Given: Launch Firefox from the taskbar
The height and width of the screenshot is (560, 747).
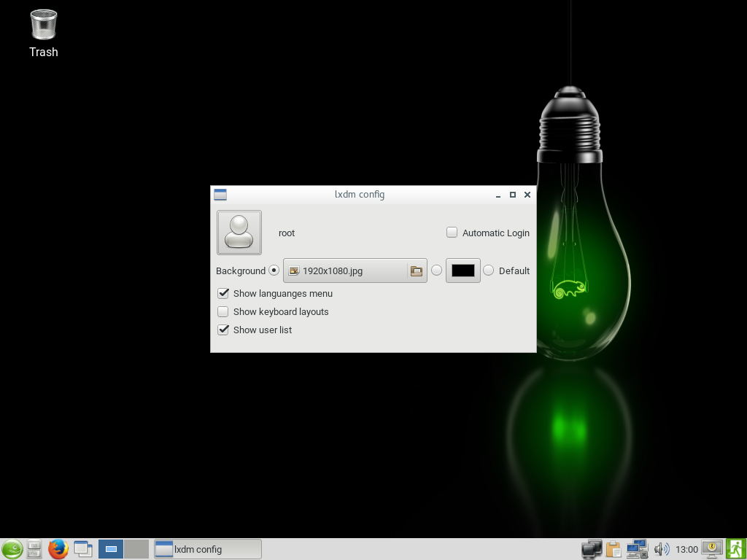Looking at the screenshot, I should click(58, 549).
